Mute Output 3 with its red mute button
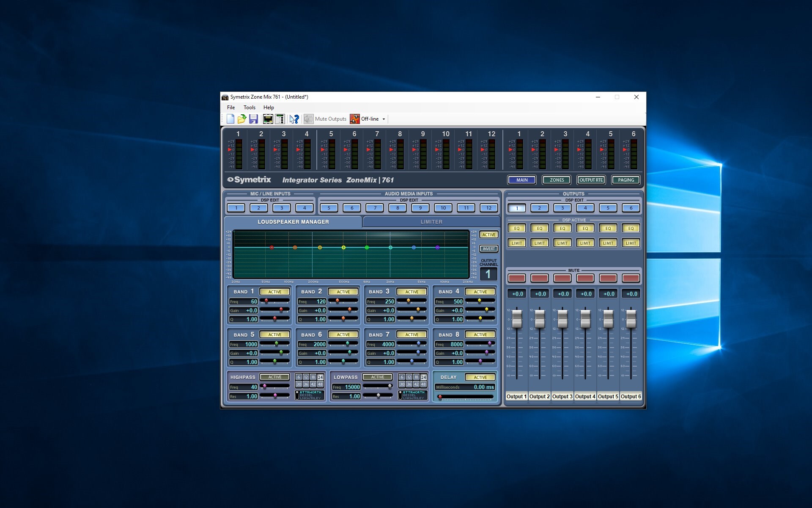This screenshot has height=508, width=812. [562, 278]
